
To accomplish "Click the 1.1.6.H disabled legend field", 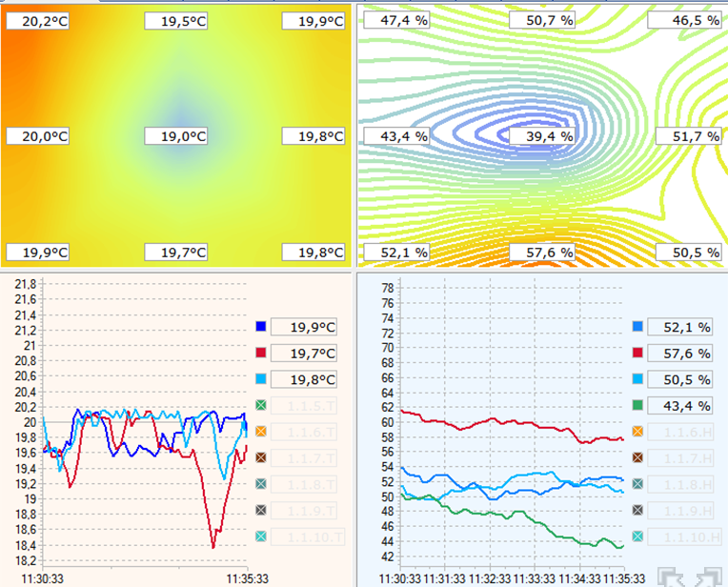I will point(682,432).
